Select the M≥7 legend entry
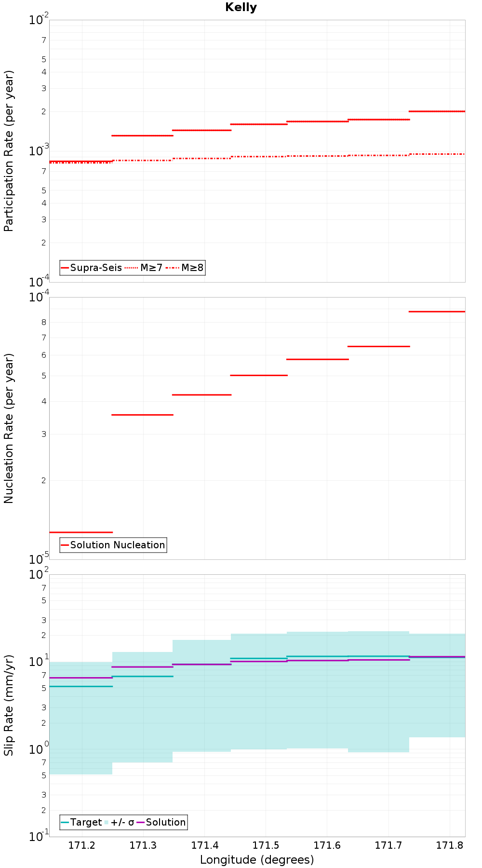 coord(144,268)
